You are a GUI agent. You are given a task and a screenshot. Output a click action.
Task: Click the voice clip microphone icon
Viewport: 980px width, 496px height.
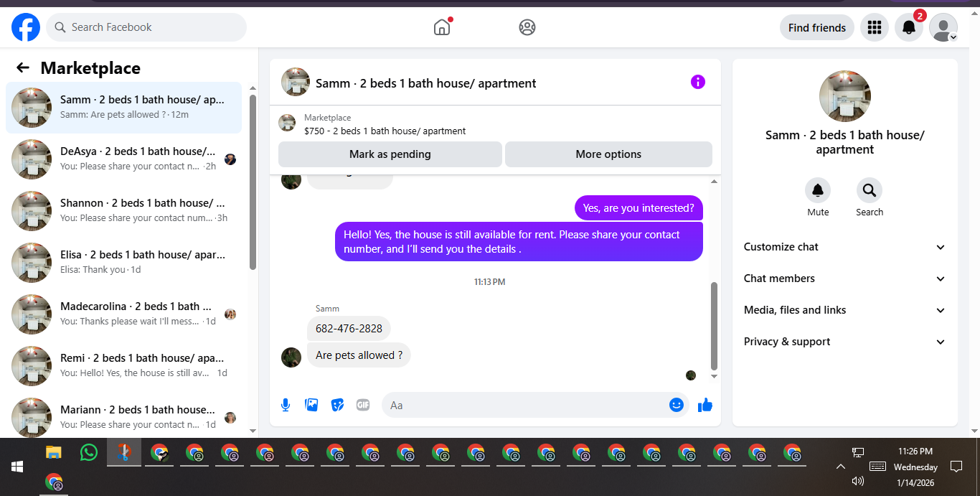click(x=286, y=405)
